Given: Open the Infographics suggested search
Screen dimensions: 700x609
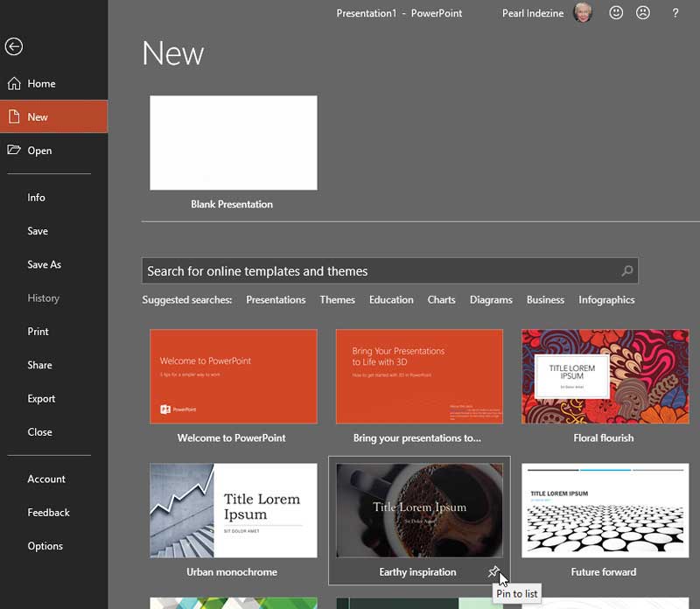Looking at the screenshot, I should pos(606,299).
